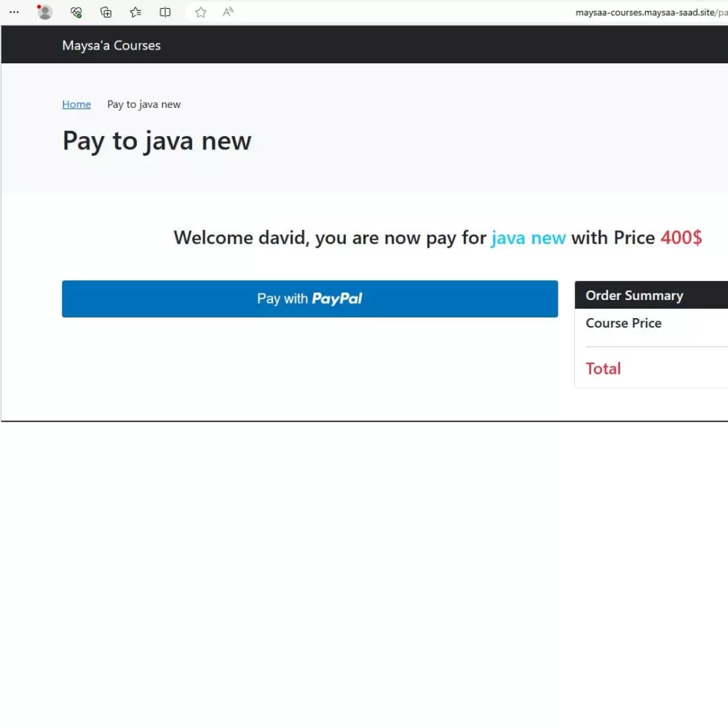The width and height of the screenshot is (728, 728).
Task: Open the Collections icon in toolbar
Action: coord(106,12)
